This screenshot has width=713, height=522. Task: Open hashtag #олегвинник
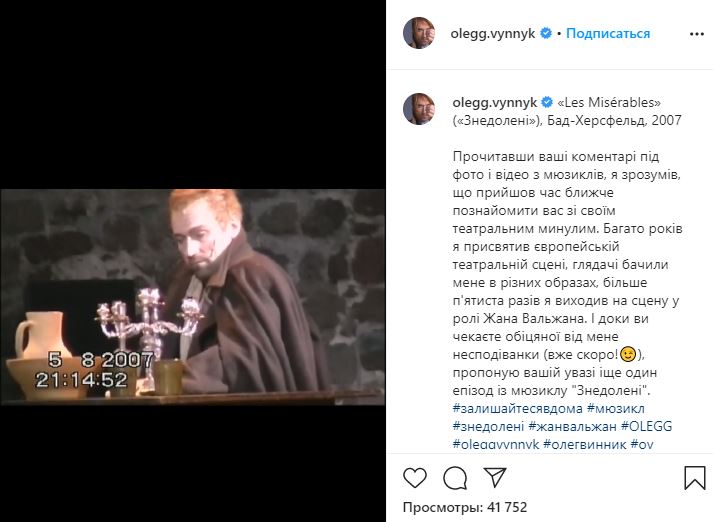(x=585, y=444)
